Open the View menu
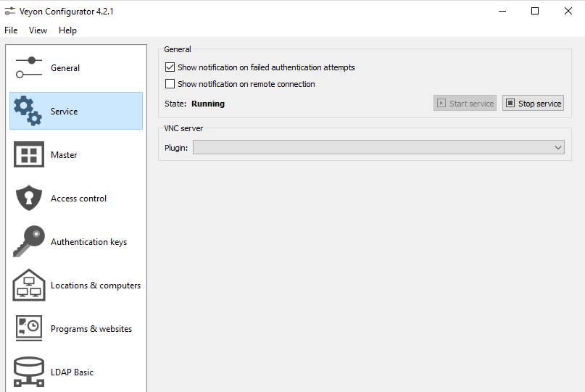The width and height of the screenshot is (585, 392). point(38,30)
